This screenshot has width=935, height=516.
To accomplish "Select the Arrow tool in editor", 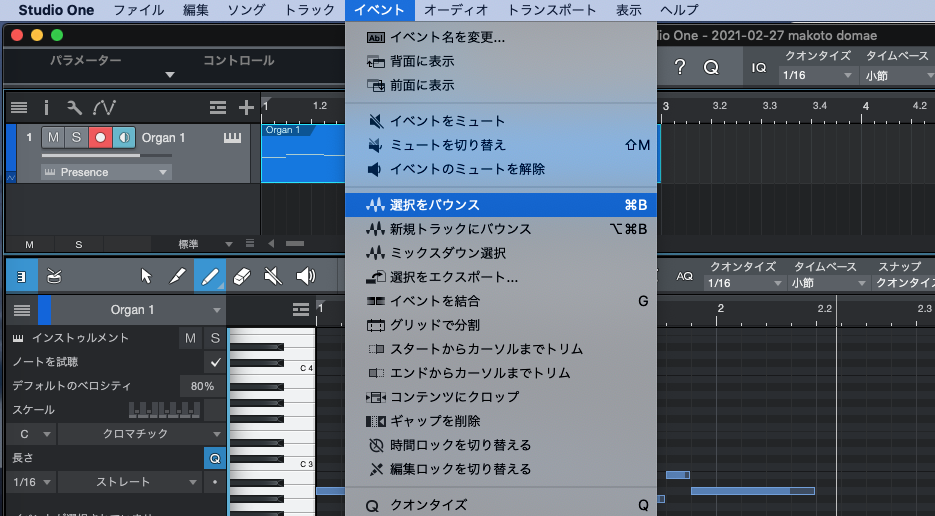I will click(x=146, y=276).
